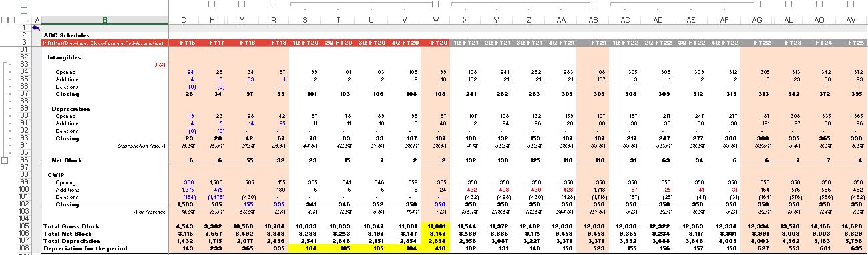Click the yellow FY20 Total Gross Block cell
The image size is (868, 255).
coord(435,227)
